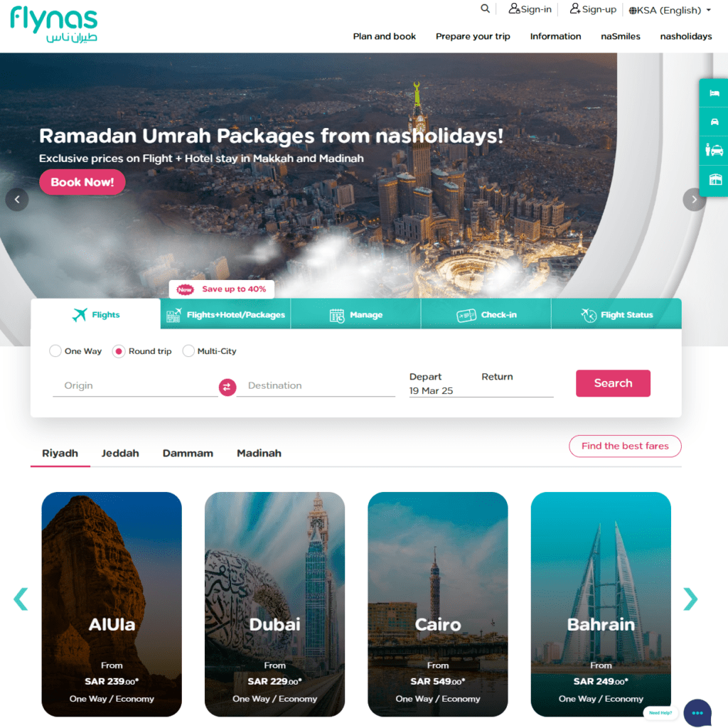Click the pink Search button
Screen dimensions: 728x728
point(613,383)
